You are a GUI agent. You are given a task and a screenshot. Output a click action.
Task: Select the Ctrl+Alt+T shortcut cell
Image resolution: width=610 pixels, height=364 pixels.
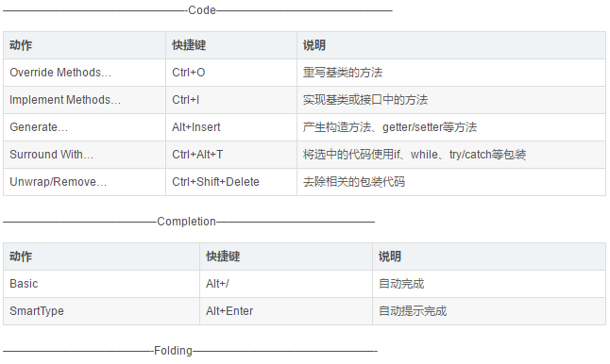click(x=231, y=155)
